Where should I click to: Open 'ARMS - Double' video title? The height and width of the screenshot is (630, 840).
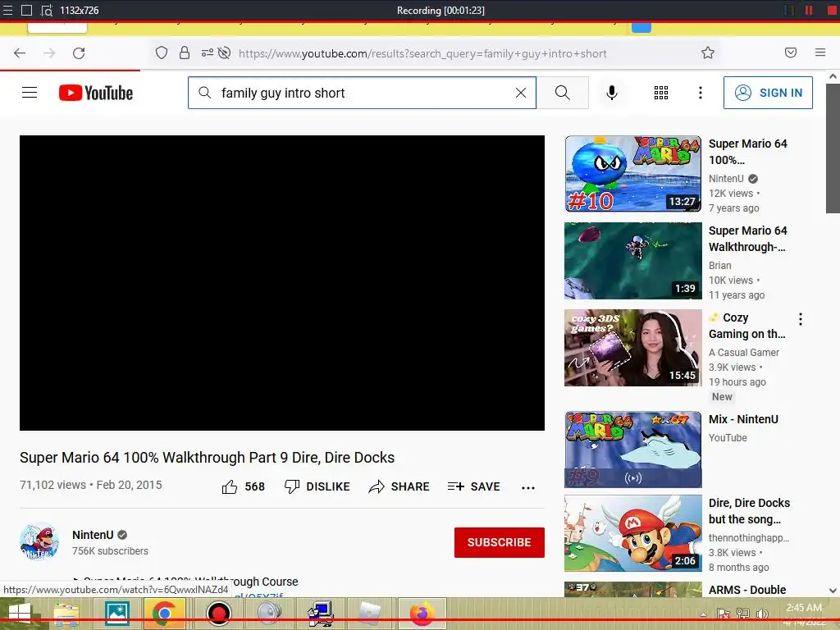[x=747, y=589]
